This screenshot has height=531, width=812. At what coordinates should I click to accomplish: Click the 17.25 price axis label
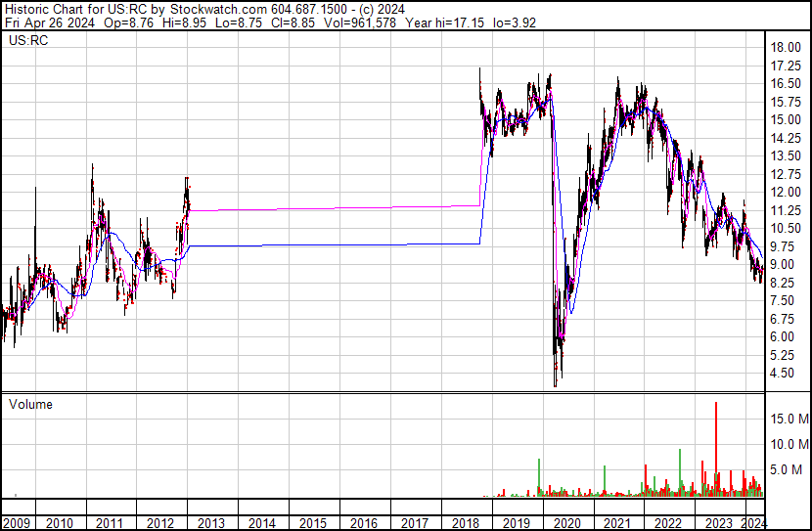click(x=786, y=66)
